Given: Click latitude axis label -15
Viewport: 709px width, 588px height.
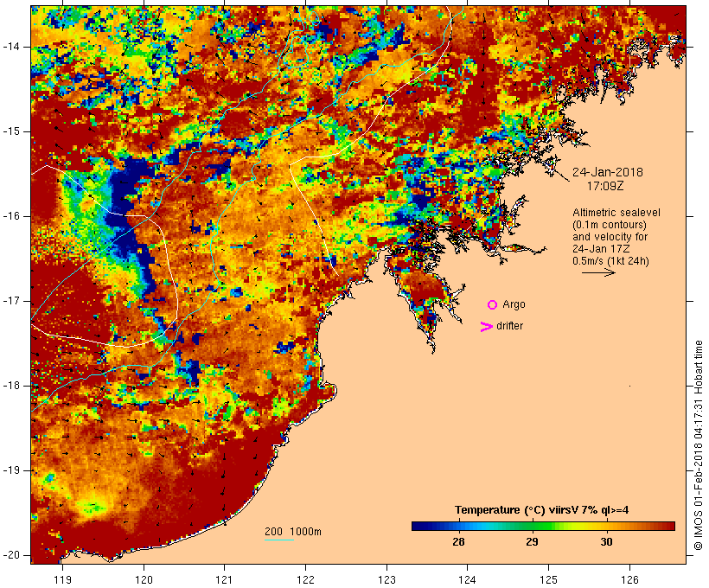Looking at the screenshot, I should click(x=11, y=131).
